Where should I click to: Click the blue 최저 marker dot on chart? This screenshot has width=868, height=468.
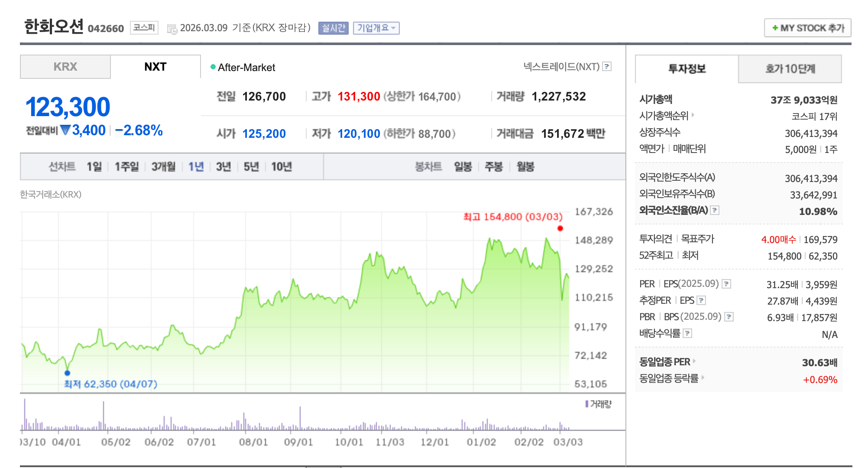tap(67, 373)
